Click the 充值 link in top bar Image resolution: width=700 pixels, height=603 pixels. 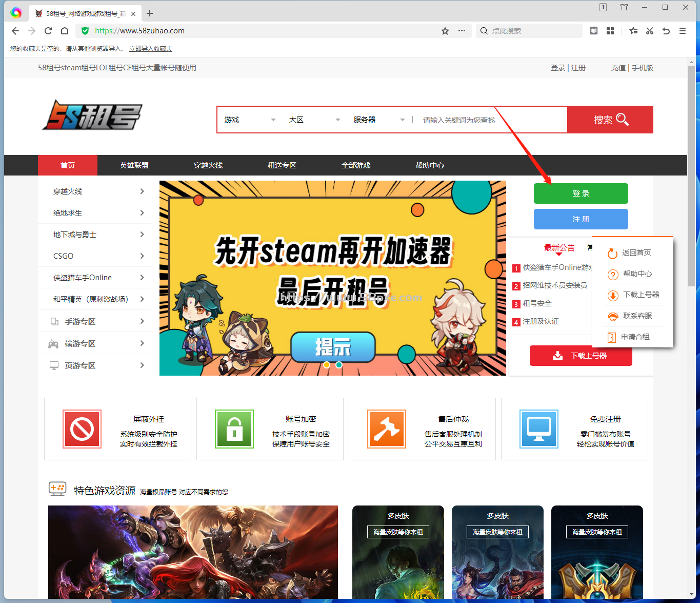point(618,68)
